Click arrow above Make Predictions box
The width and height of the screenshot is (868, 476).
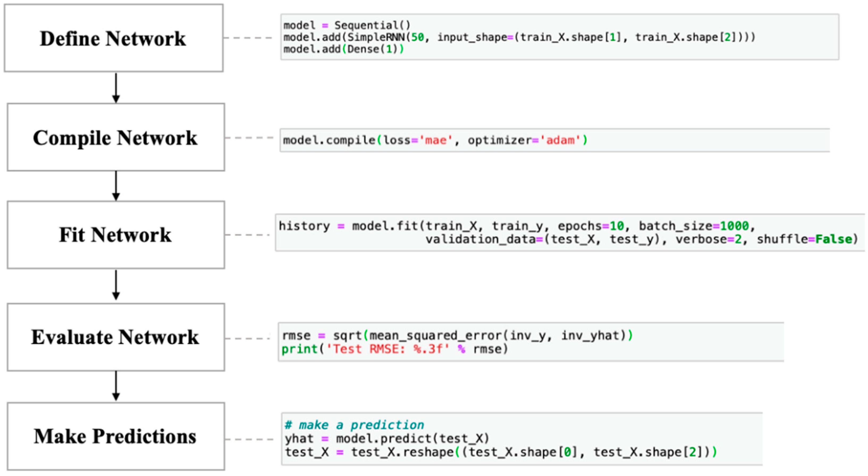(x=116, y=386)
